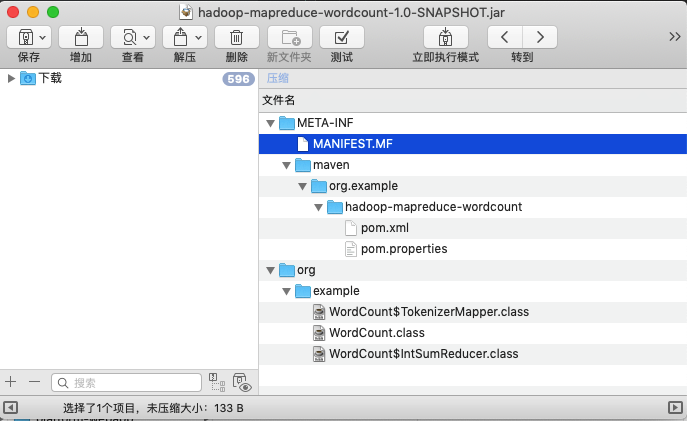687x421 pixels.
Task: Click the 596 count badge
Action: point(238,79)
